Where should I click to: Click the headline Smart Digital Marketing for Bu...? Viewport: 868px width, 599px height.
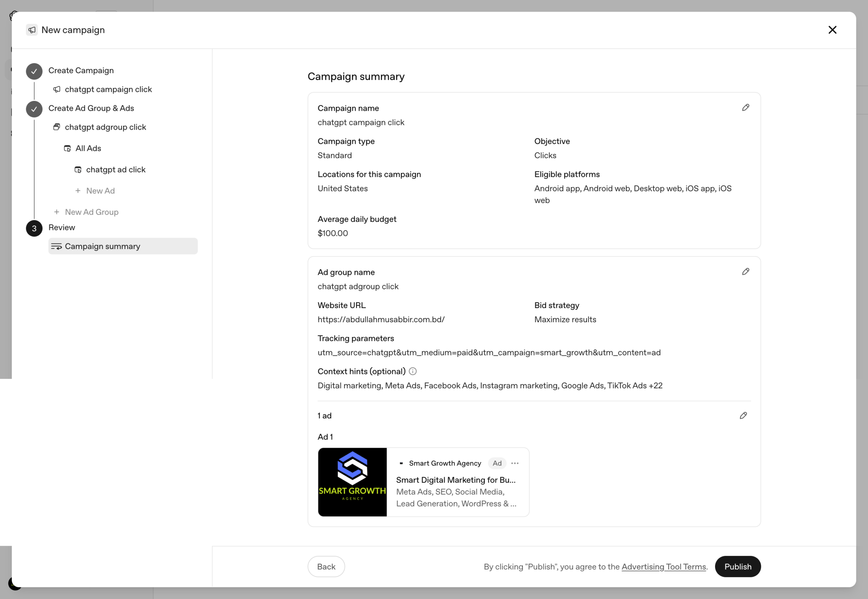point(456,480)
